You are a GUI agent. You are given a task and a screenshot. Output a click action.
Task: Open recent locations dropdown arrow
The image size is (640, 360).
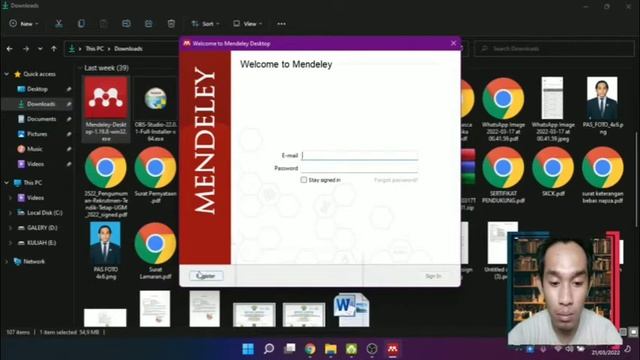40,49
